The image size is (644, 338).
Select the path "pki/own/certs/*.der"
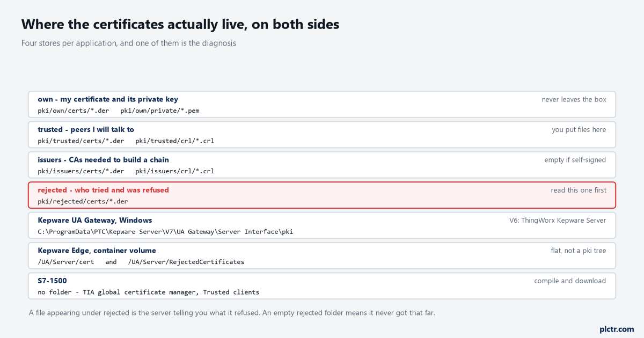pos(74,111)
